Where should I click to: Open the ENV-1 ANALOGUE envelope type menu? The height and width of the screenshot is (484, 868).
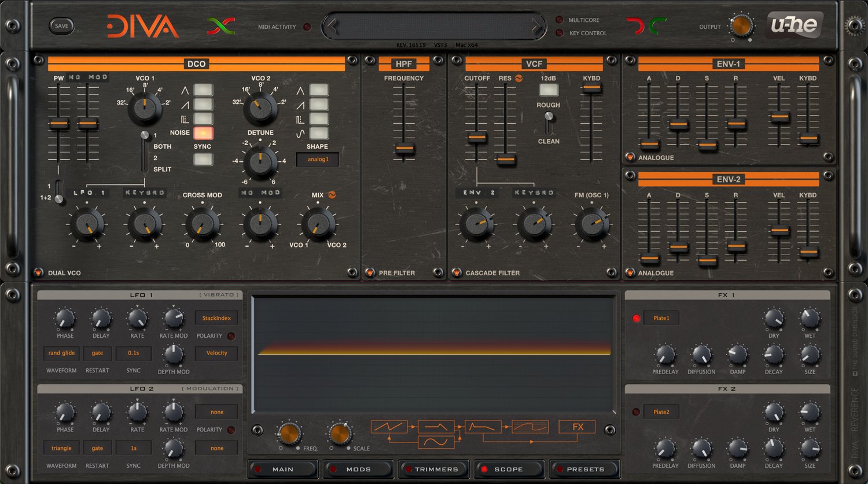tap(630, 157)
